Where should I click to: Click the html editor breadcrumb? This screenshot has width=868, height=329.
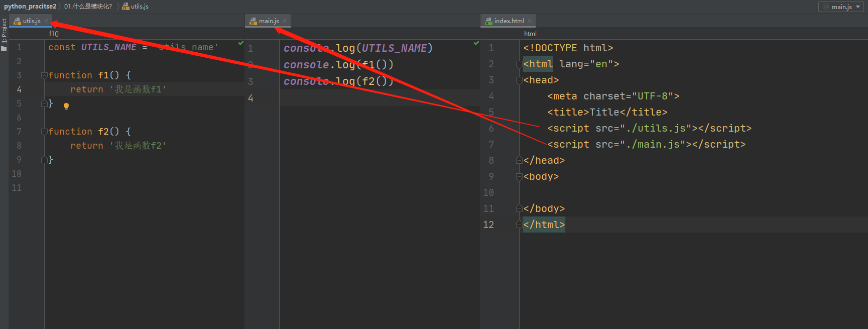coord(530,34)
